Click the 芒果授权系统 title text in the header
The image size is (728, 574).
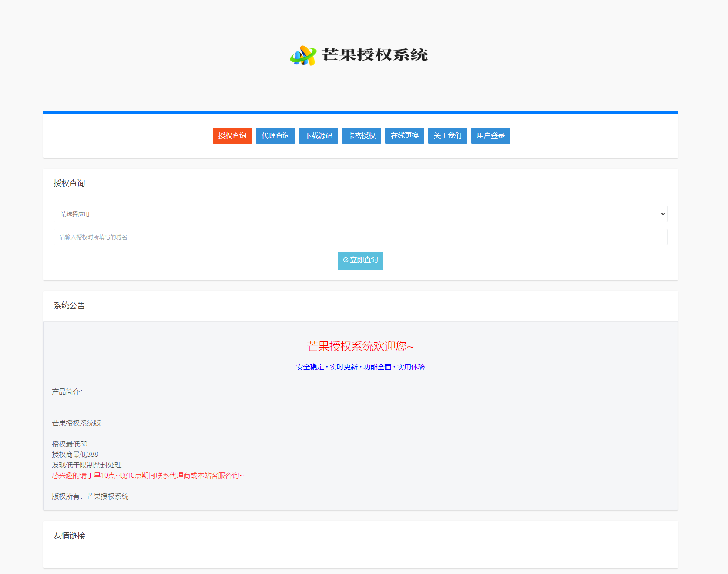[375, 55]
